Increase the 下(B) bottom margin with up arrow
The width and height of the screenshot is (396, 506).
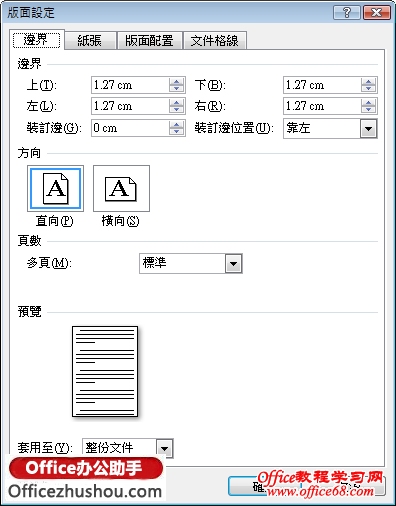tap(368, 81)
